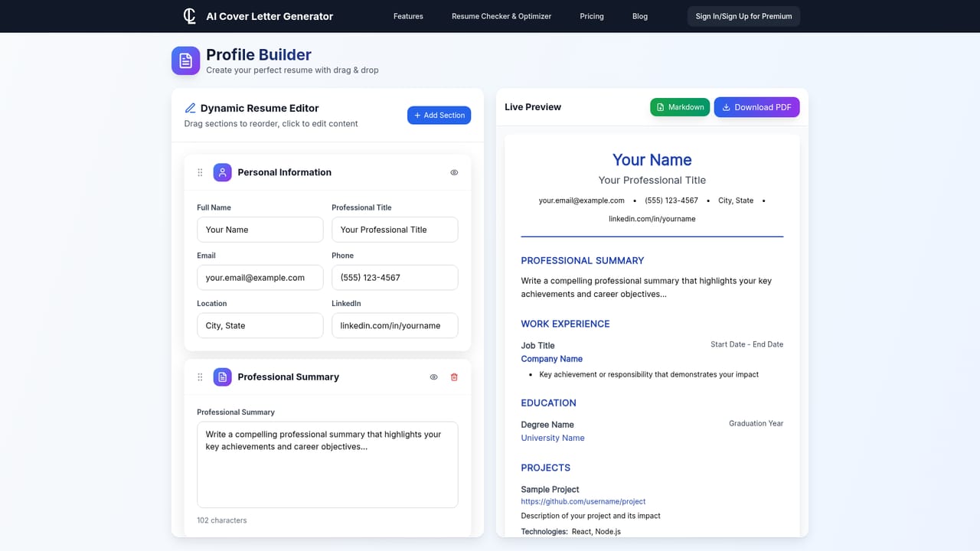This screenshot has height=551, width=980.
Task: Click the Personal Information person icon
Action: tap(222, 172)
